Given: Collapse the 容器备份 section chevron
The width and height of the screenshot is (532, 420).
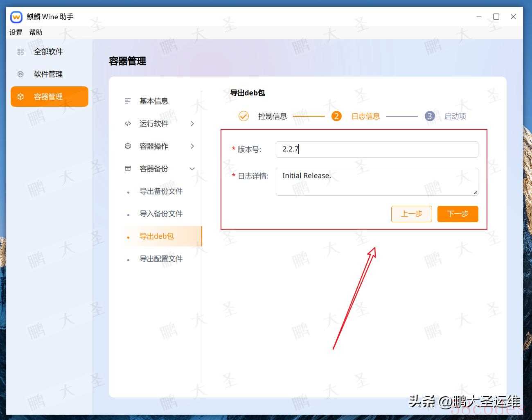Looking at the screenshot, I should 192,169.
